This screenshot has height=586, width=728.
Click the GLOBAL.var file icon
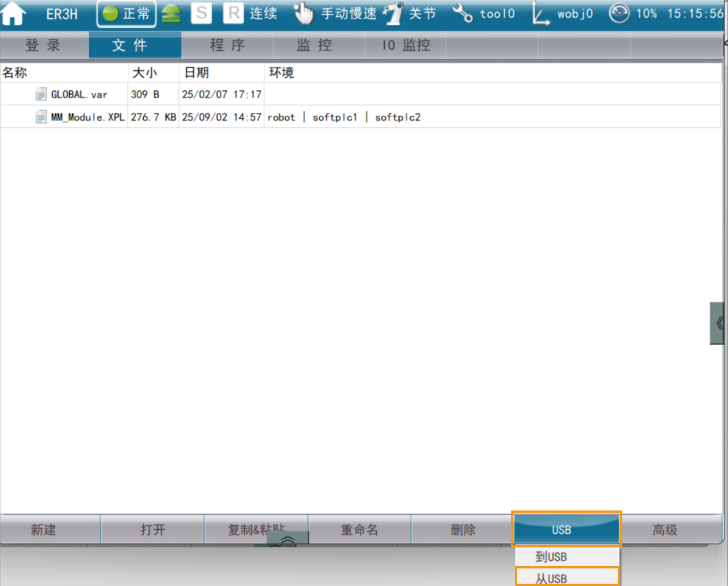click(41, 94)
